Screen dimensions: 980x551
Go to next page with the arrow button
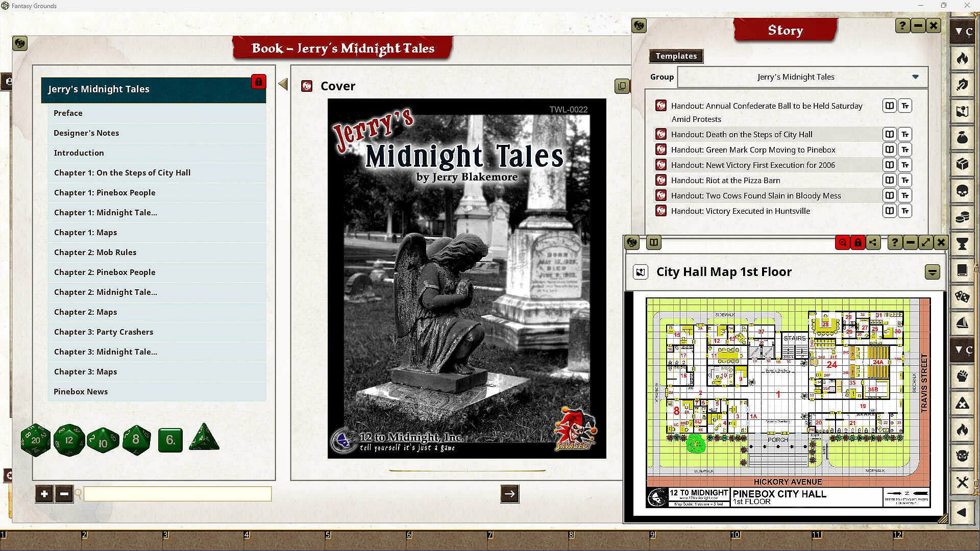pos(509,493)
